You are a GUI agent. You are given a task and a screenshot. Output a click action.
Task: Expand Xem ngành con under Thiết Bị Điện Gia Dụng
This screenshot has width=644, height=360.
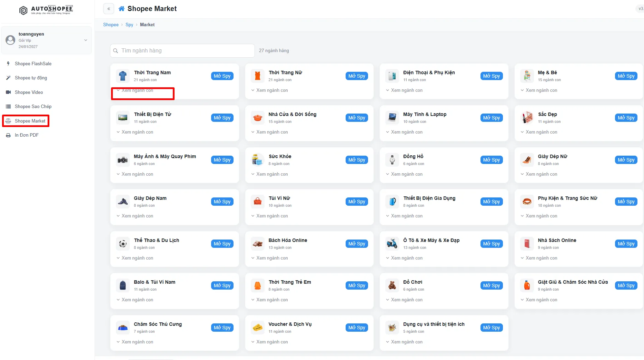tap(404, 216)
